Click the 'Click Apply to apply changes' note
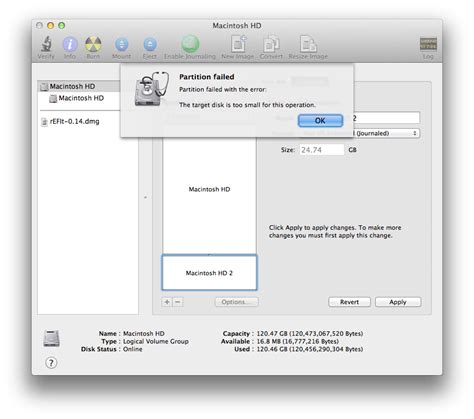This screenshot has width=474, height=419. tap(335, 232)
